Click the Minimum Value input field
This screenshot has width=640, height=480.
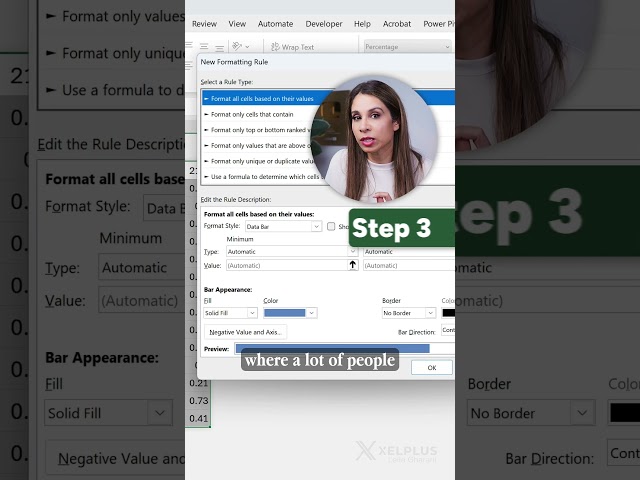coord(287,265)
